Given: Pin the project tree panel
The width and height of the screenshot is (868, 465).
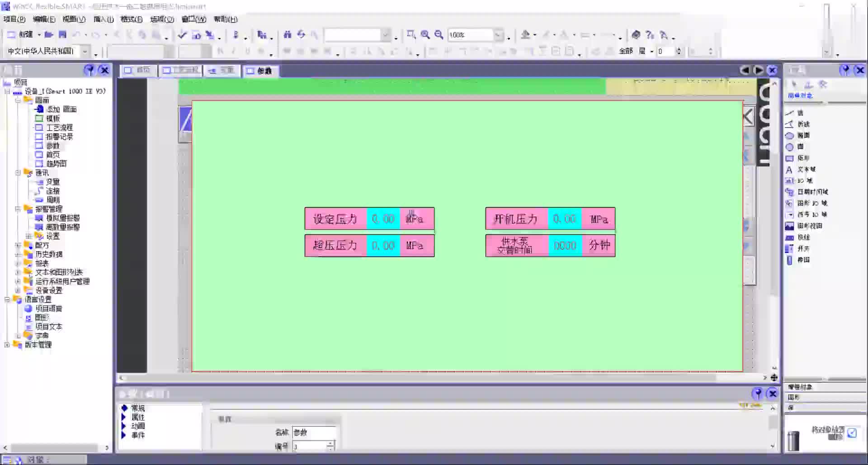Looking at the screenshot, I should click(90, 70).
